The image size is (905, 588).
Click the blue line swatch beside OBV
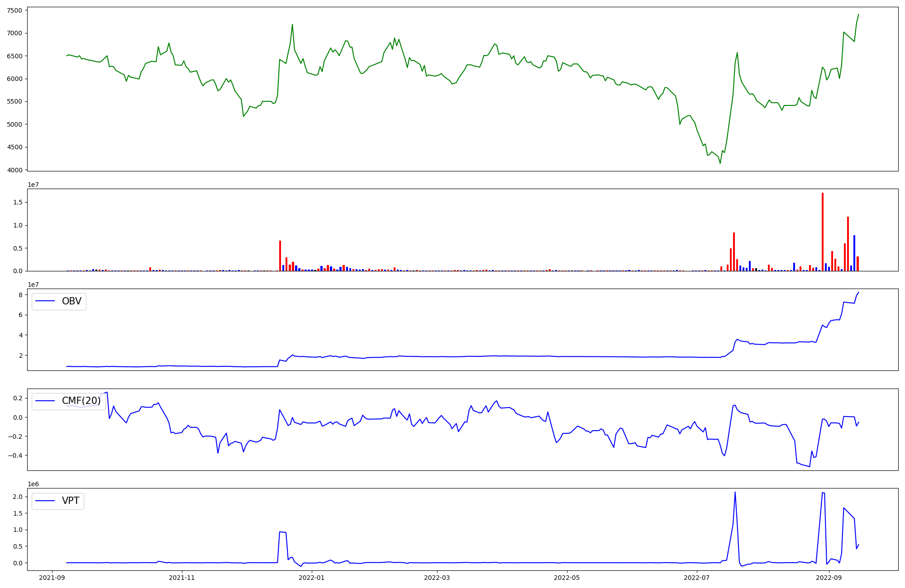[45, 301]
